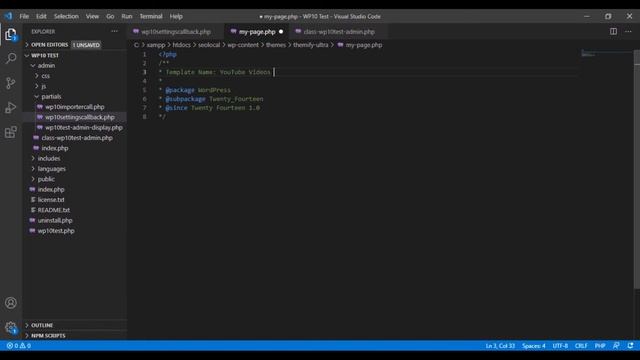
Task: Open the Extensions view icon
Action: 11,132
